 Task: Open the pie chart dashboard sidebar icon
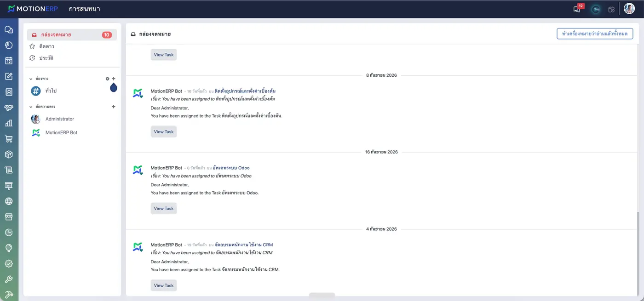[9, 45]
